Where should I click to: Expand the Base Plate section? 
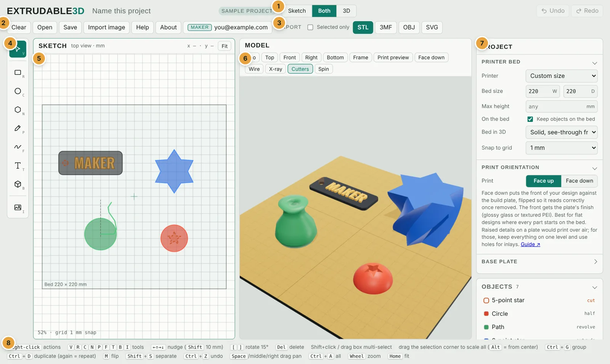[595, 262]
